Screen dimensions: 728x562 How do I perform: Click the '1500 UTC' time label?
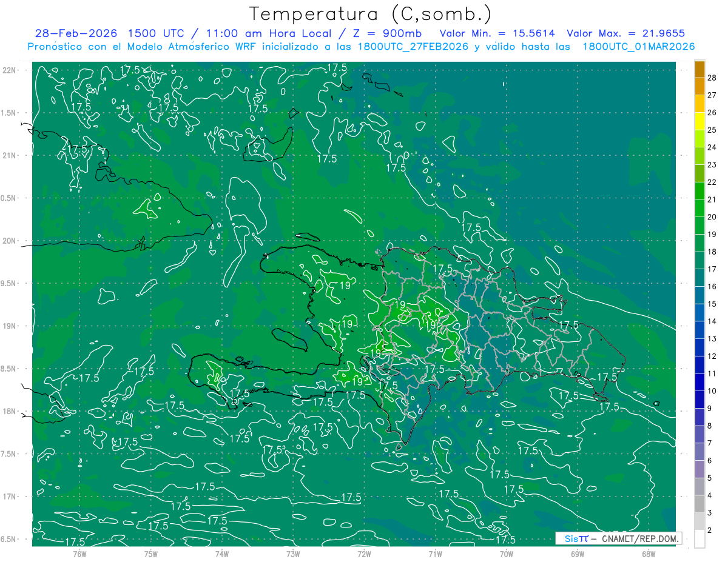[x=160, y=33]
